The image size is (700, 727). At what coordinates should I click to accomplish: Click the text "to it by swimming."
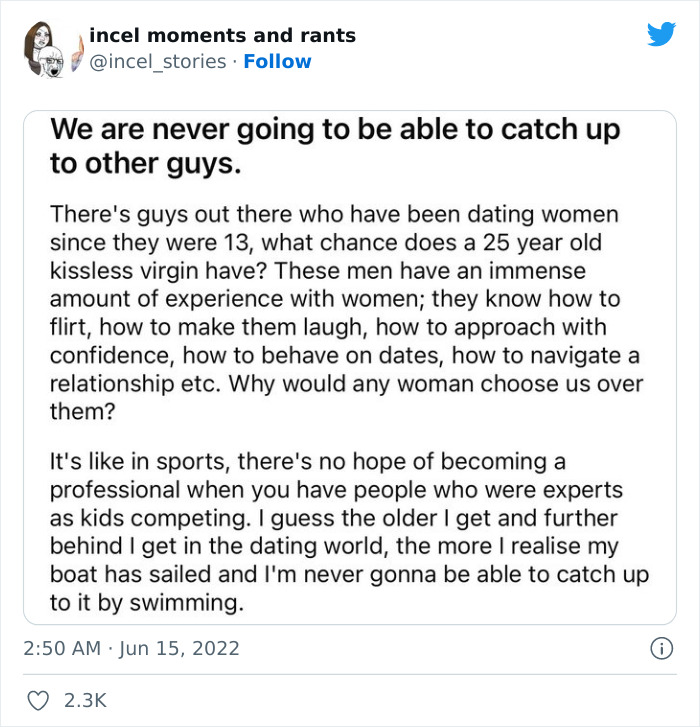click(x=146, y=603)
